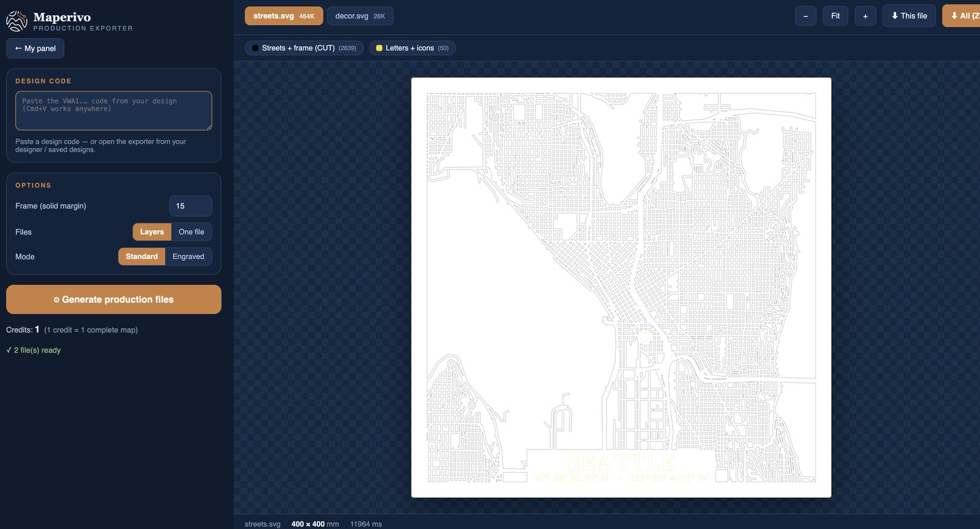Download All as ZIP button
The width and height of the screenshot is (980, 529).
(962, 16)
